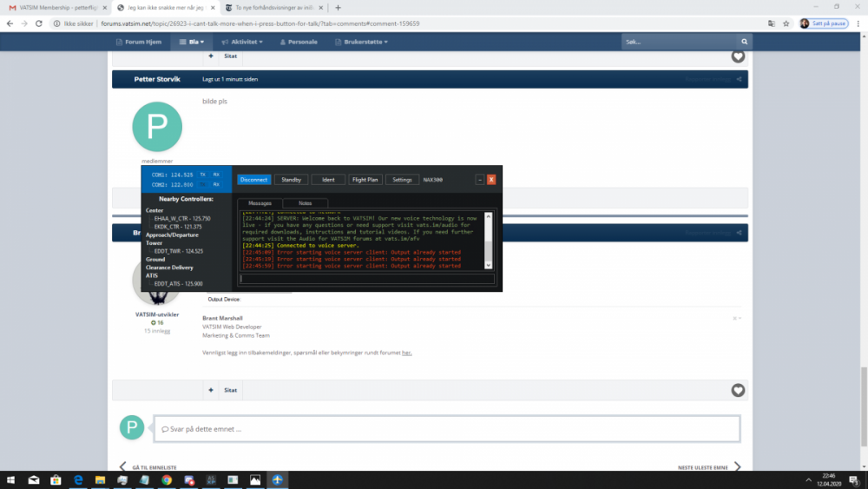Go to Forum Hjem in the navbar
This screenshot has height=489, width=868.
[x=140, y=42]
